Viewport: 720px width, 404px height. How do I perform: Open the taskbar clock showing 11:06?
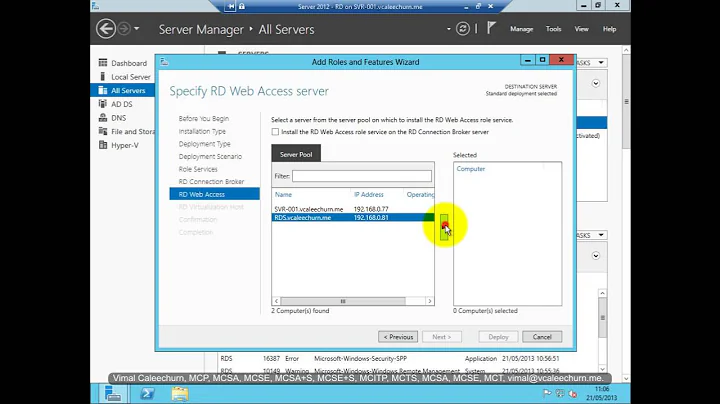coord(602,393)
